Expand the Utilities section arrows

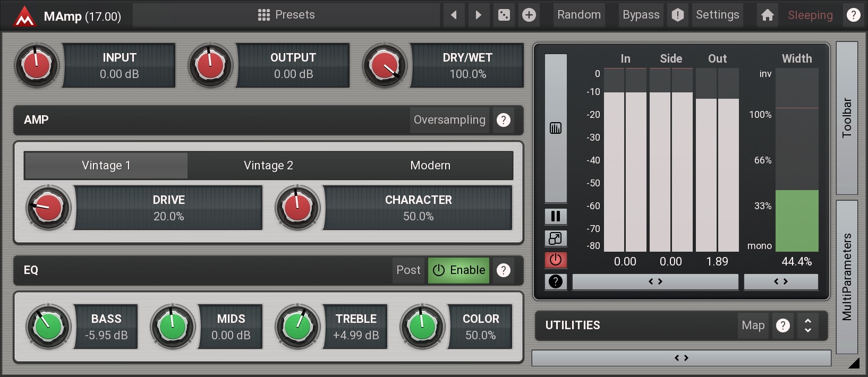807,325
